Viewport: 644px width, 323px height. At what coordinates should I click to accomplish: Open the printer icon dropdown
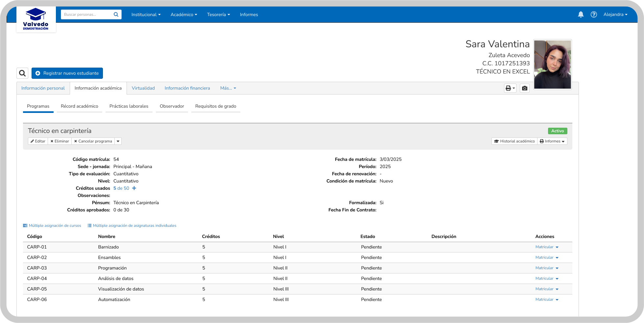pos(510,88)
